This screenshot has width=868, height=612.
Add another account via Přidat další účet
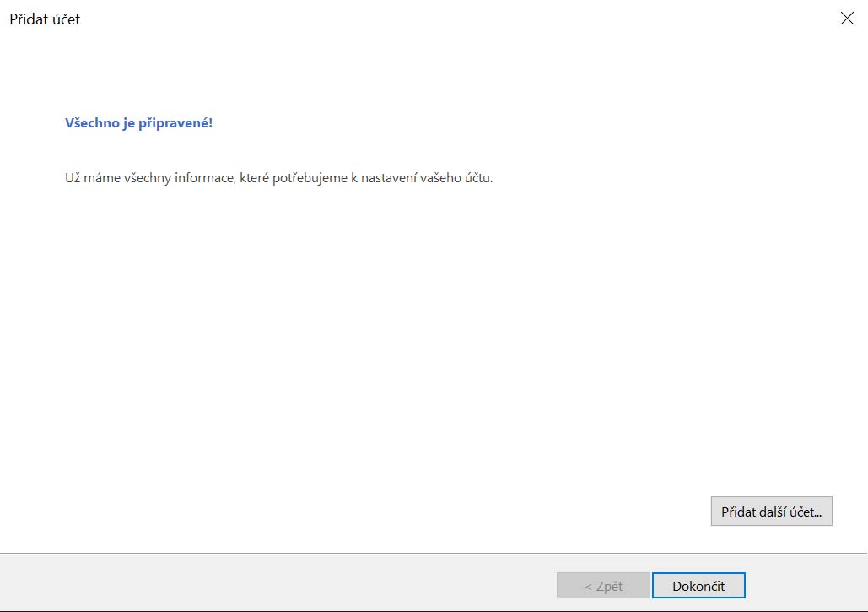(771, 512)
